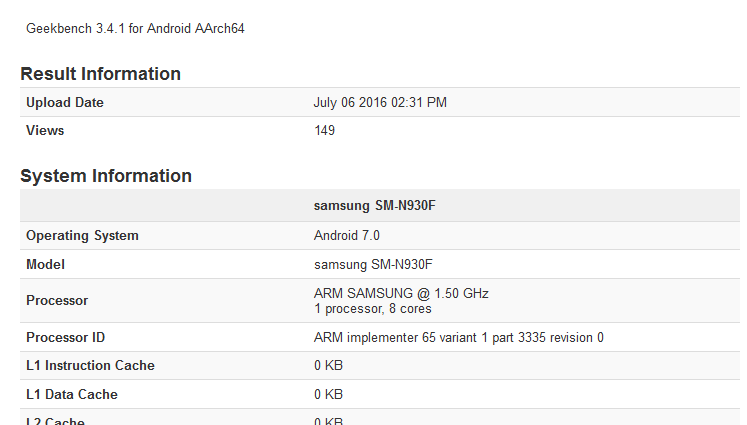Screen dimensions: 747x425
Task: Select the Model row label
Action: pos(45,265)
